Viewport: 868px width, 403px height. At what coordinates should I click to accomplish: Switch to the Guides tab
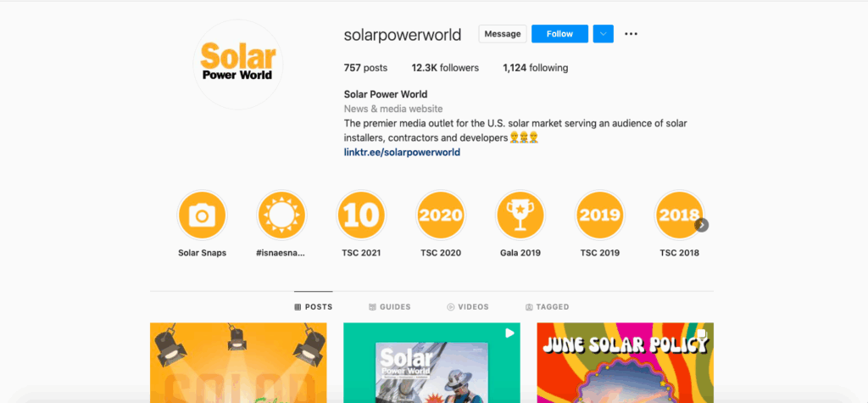[x=390, y=306]
